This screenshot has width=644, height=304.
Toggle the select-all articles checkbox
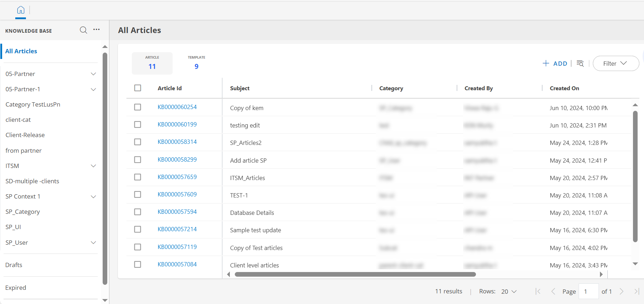coord(138,88)
